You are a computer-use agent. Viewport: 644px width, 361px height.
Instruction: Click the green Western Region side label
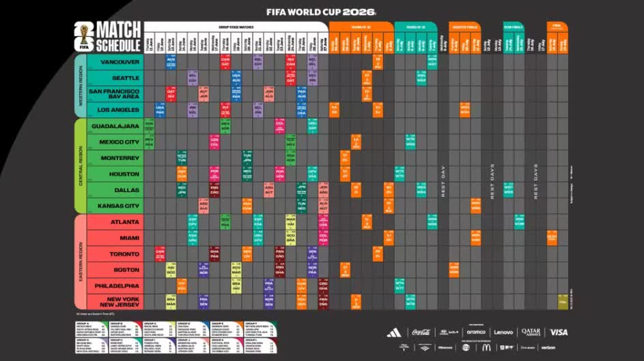click(x=79, y=85)
